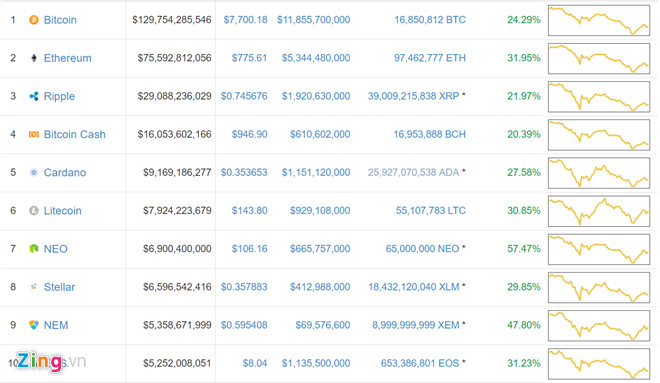
Task: Open the Ripple coin page link
Action: point(59,96)
